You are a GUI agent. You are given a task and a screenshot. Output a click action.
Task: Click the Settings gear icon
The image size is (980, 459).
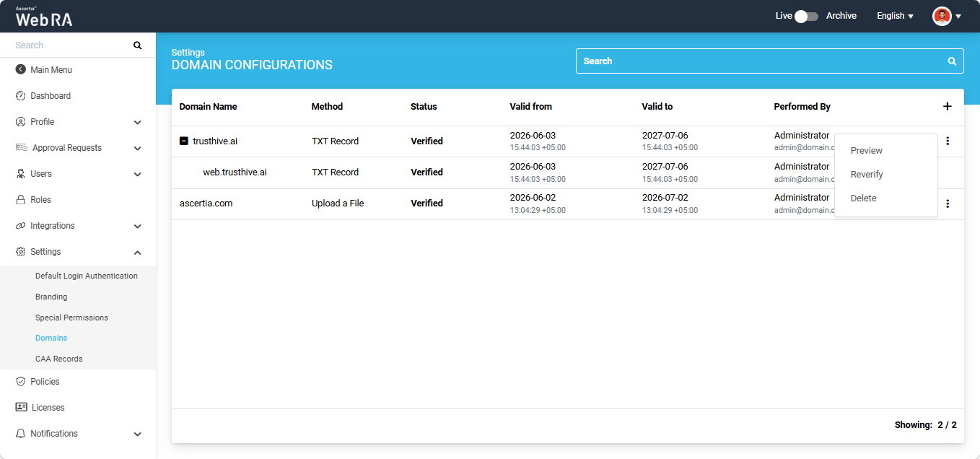tap(21, 251)
